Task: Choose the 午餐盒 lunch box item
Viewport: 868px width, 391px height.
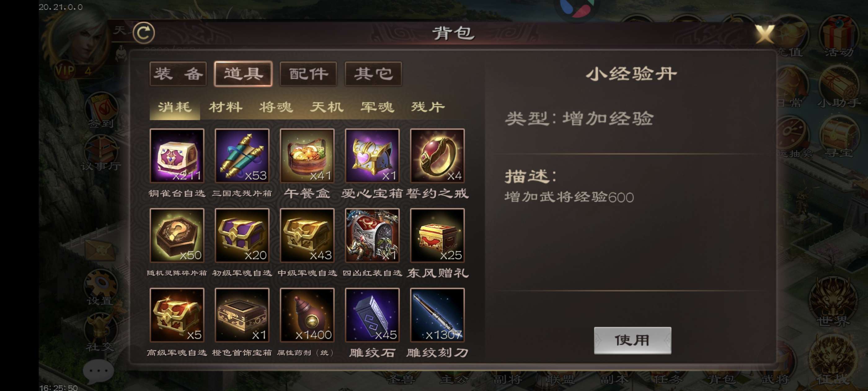Action: (x=307, y=155)
